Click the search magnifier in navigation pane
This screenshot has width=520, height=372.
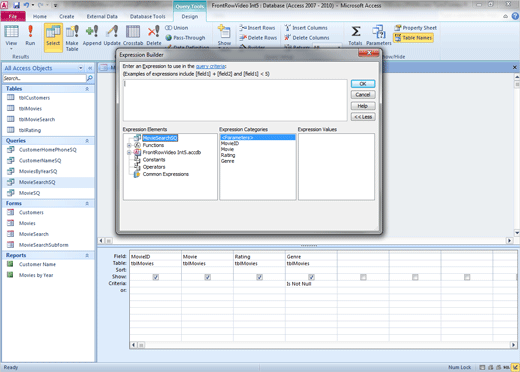[90, 78]
